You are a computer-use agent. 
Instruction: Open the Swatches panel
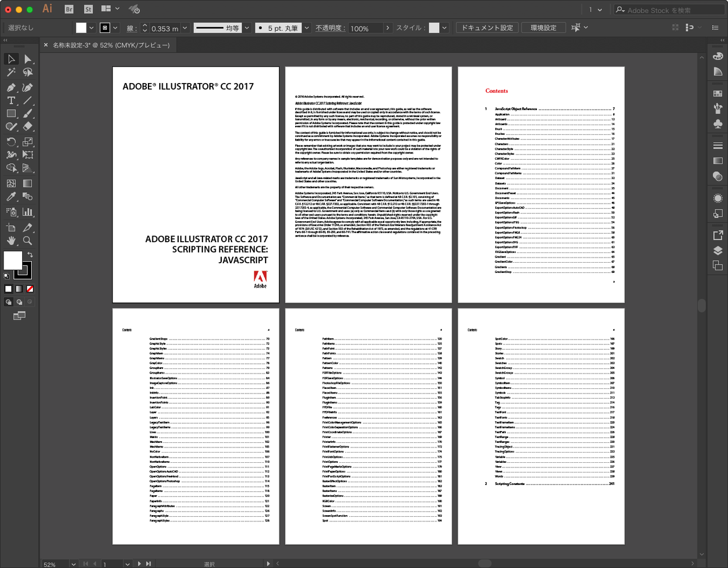[x=718, y=93]
